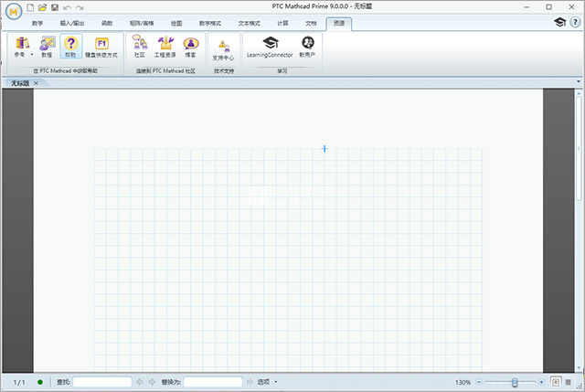Open the 绘图 Plots ribbon tab
Screen dimensions: 585x392
click(x=176, y=22)
